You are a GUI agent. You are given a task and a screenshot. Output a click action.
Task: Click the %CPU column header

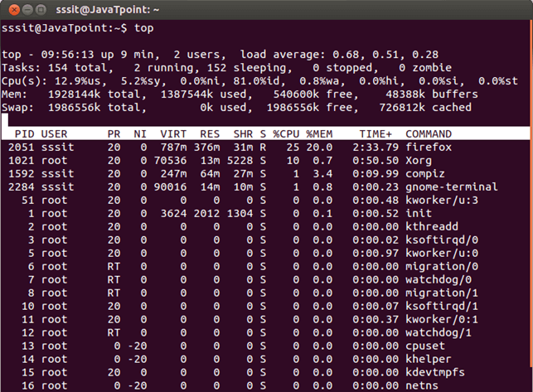click(286, 134)
